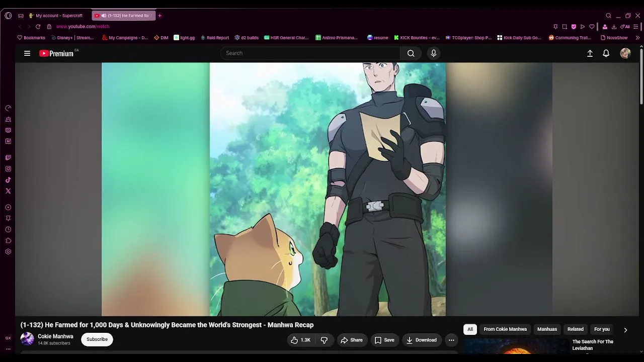
Task: Open the TCGplayer bookmark
Action: [x=468, y=38]
